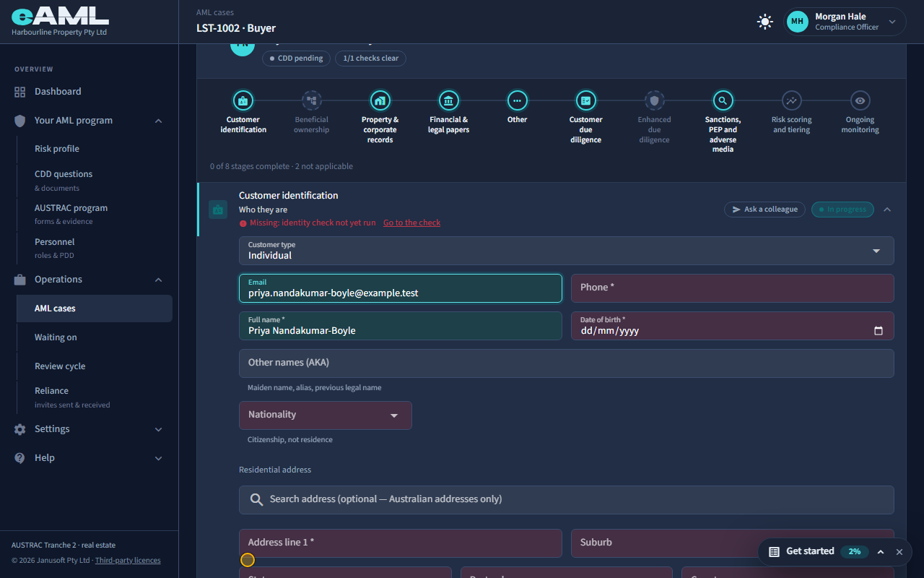Expand the Help sidebar section
This screenshot has height=578, width=924.
159,458
